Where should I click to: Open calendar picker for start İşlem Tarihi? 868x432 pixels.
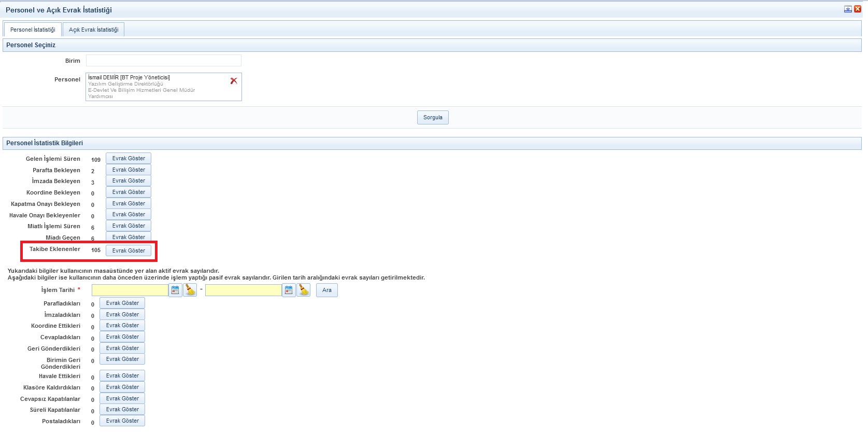coord(175,290)
